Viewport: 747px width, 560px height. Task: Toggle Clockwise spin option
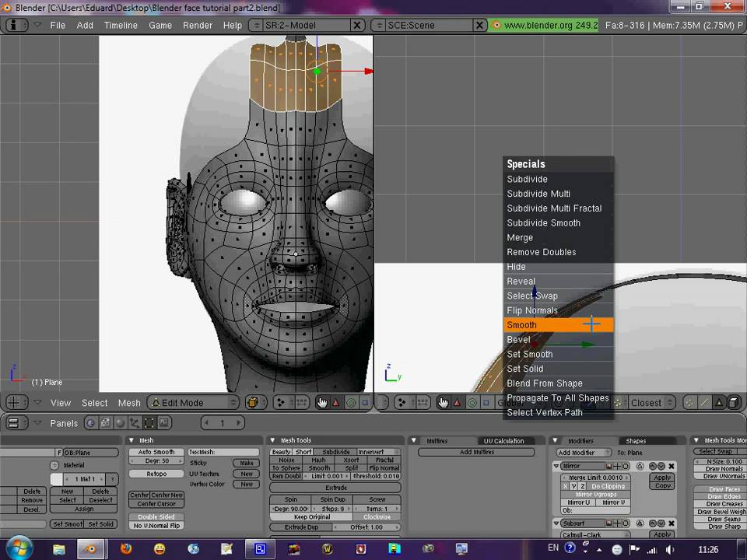coord(377,516)
